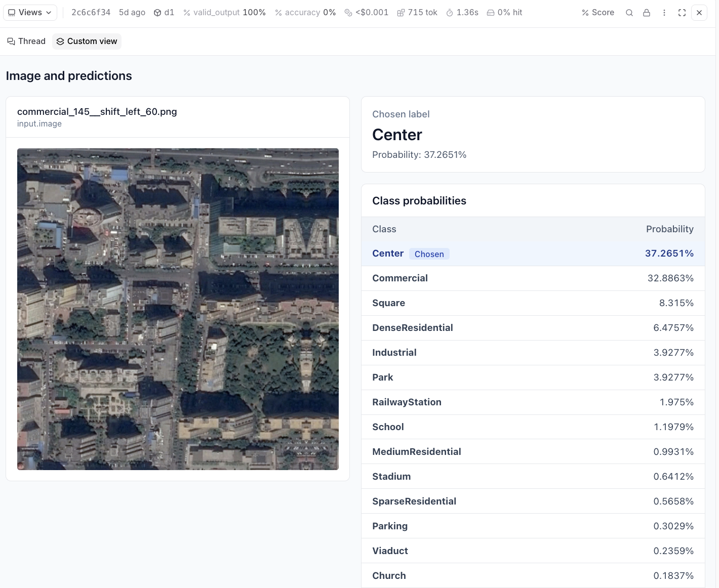
Task: Select the Commercial class row
Action: (x=533, y=278)
